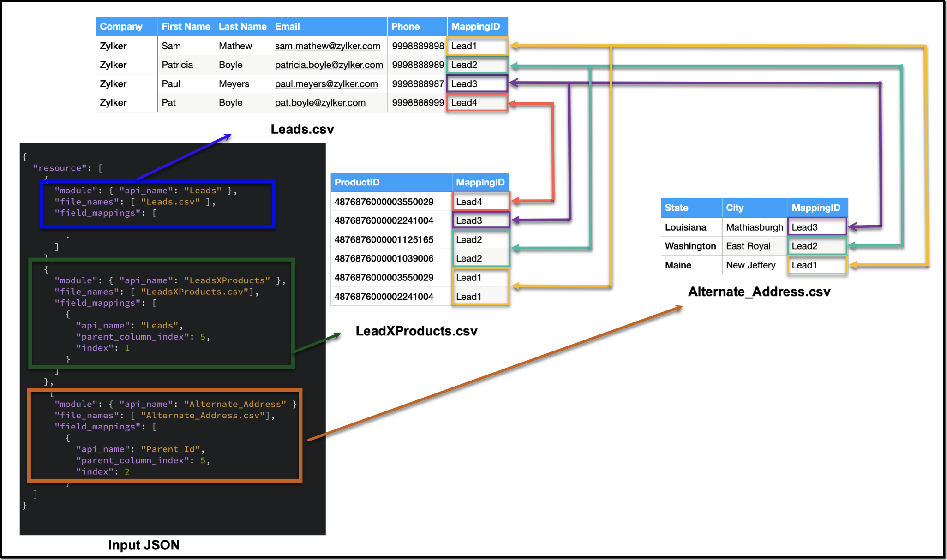Click the orange-outlined Alternate_Address JSON block
Screen dimensions: 947x560
164,436
